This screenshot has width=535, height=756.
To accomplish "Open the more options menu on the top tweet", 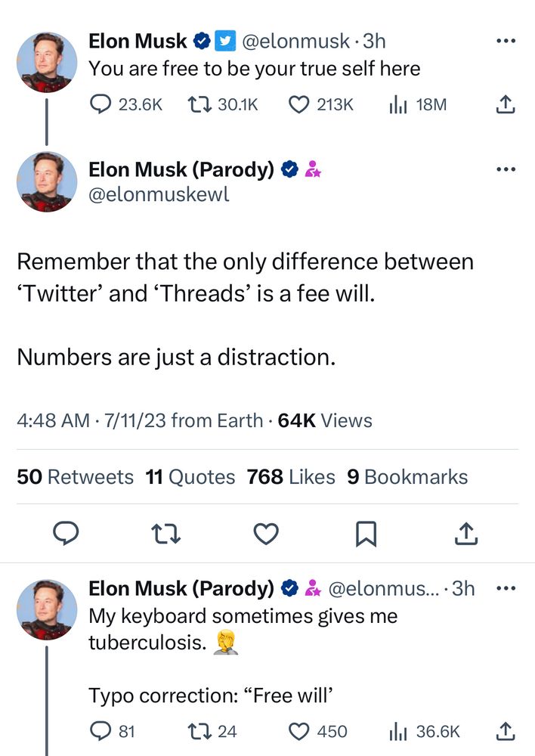I will tap(505, 41).
